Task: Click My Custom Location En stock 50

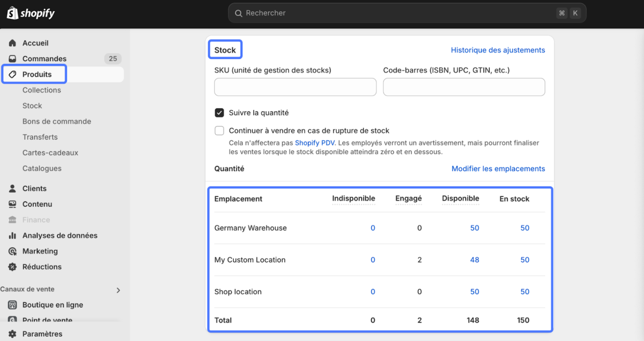Action: click(525, 260)
